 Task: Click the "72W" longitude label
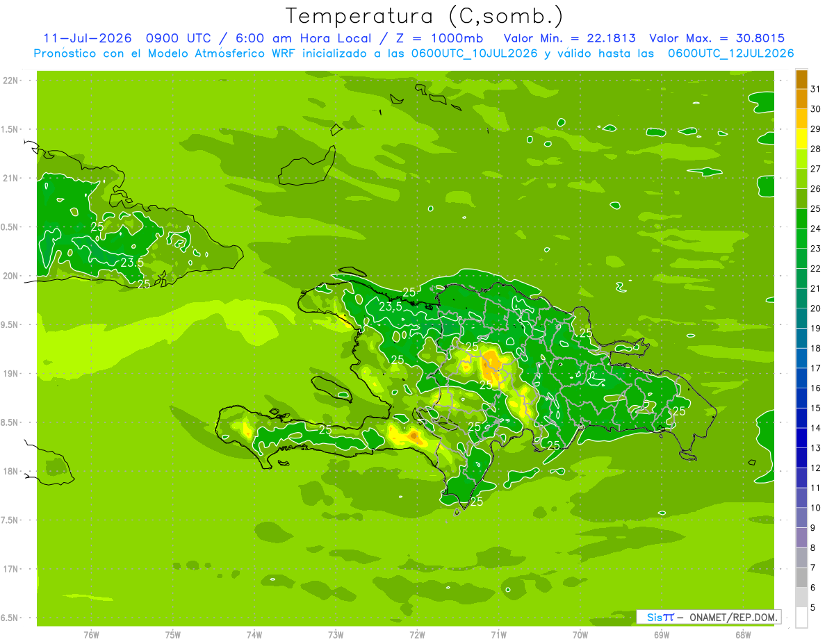417,634
